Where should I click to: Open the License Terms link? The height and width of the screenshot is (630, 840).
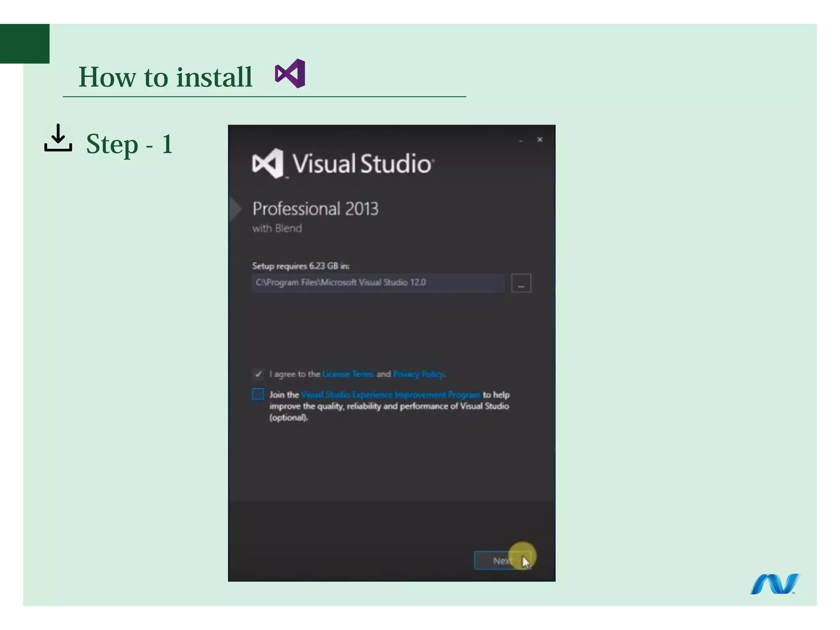click(x=348, y=374)
